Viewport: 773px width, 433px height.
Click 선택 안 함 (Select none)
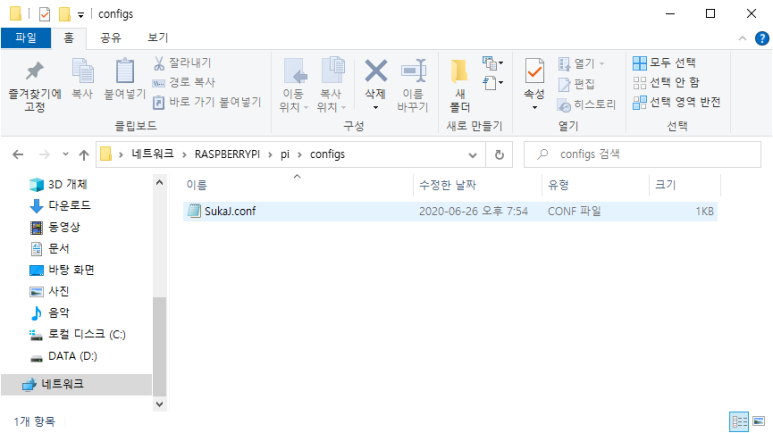[x=667, y=82]
